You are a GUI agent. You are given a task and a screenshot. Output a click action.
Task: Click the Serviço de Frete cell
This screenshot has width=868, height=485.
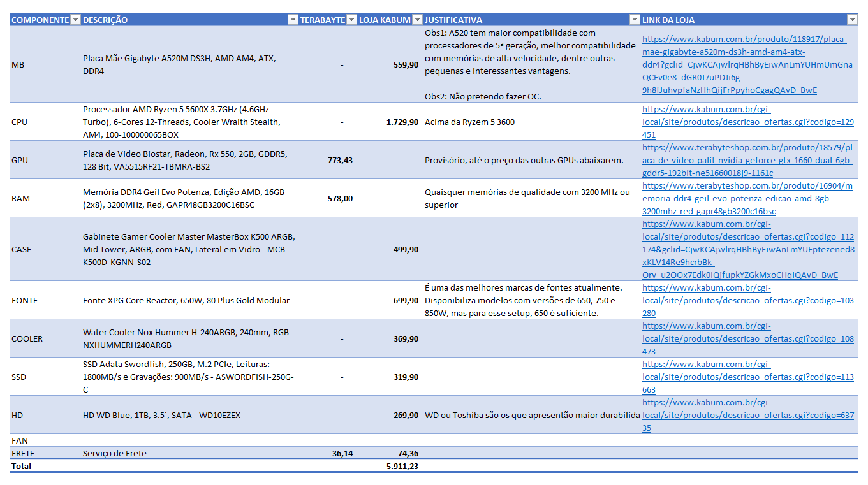[191, 453]
